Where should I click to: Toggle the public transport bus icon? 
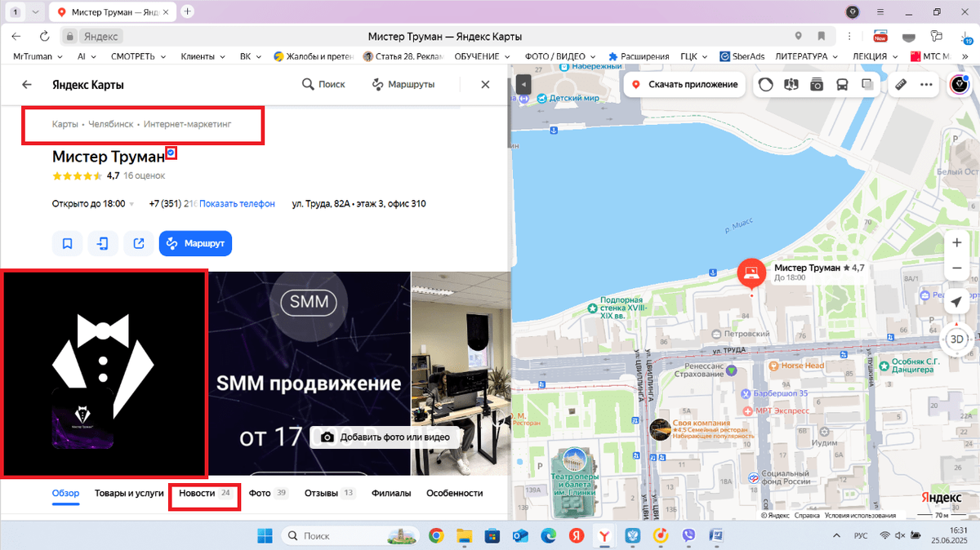[x=842, y=84]
